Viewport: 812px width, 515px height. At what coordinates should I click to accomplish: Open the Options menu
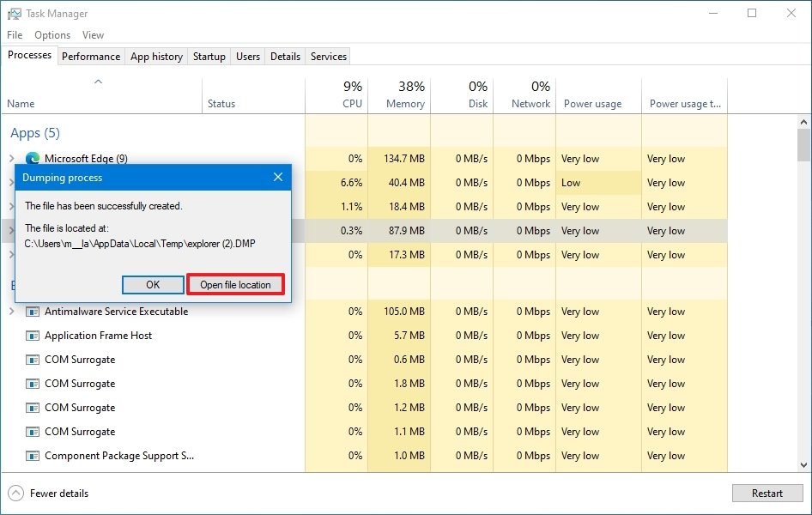tap(52, 35)
